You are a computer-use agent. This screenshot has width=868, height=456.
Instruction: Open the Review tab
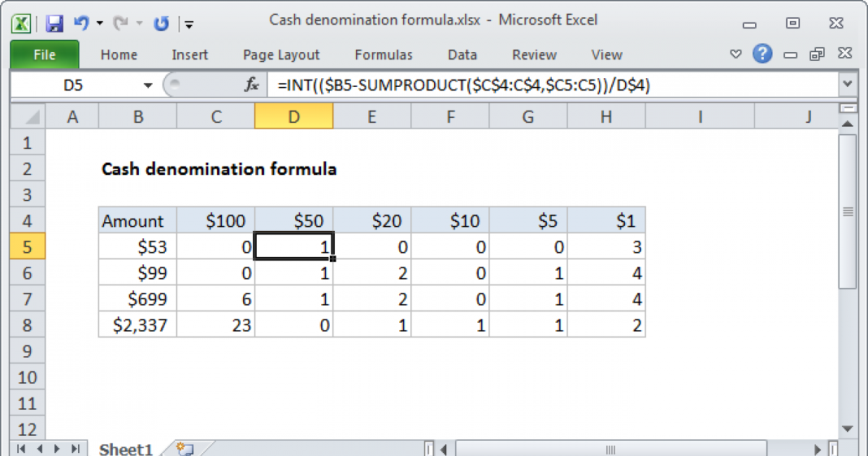(534, 55)
